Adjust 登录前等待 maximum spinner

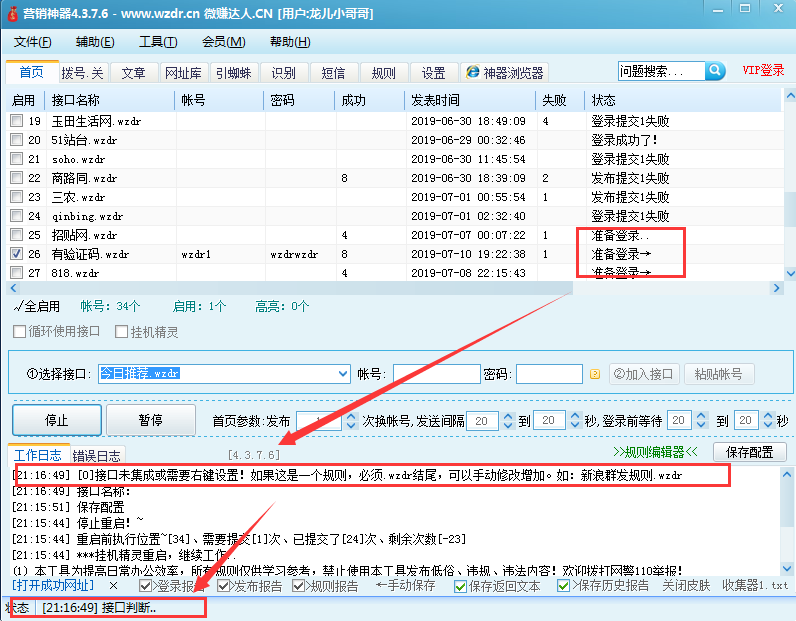tap(768, 420)
